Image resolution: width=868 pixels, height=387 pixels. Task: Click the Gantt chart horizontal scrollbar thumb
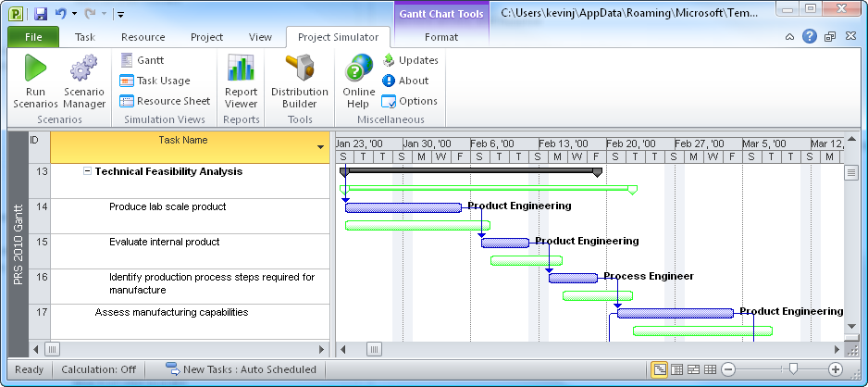[374, 349]
